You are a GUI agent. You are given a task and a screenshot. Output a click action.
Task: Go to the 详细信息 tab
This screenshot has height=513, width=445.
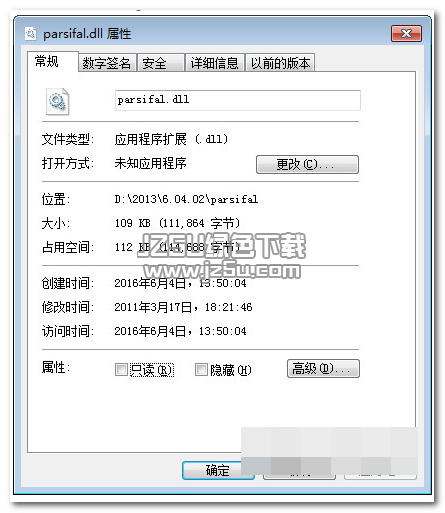click(214, 63)
